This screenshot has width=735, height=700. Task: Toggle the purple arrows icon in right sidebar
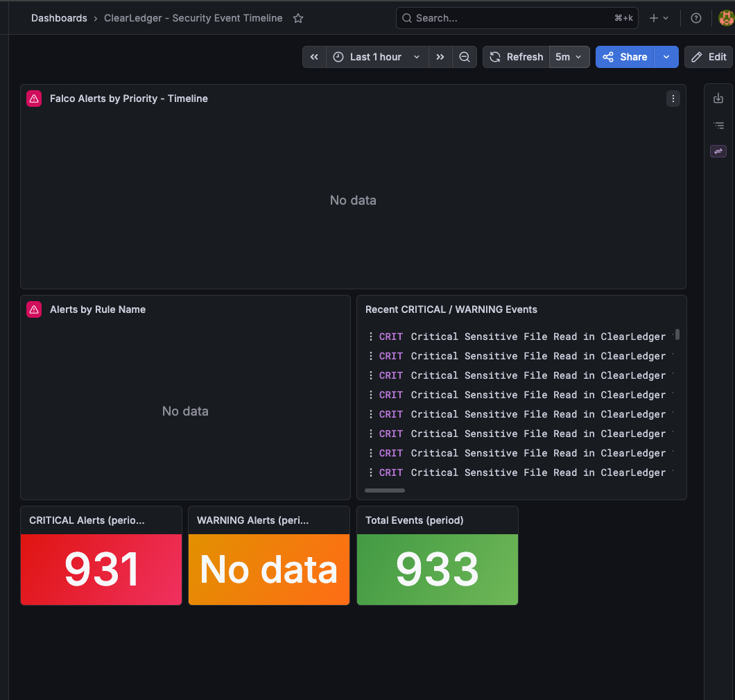point(718,151)
